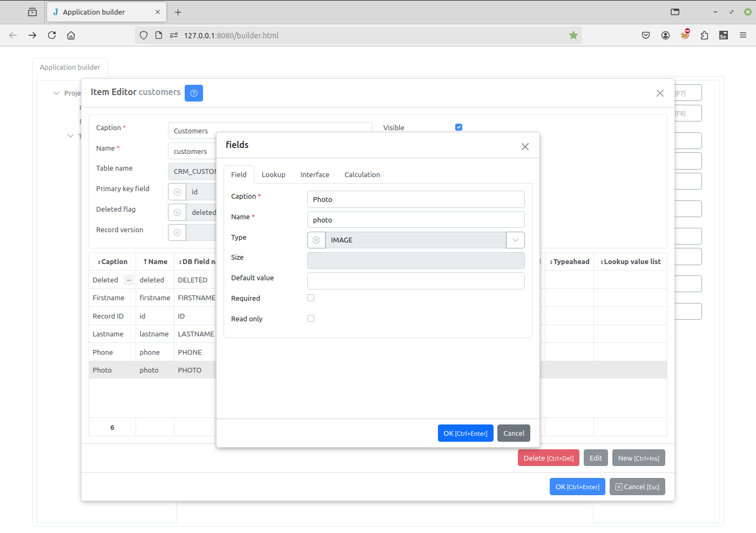
Task: Sort the table by Typeahead column
Action: point(570,262)
